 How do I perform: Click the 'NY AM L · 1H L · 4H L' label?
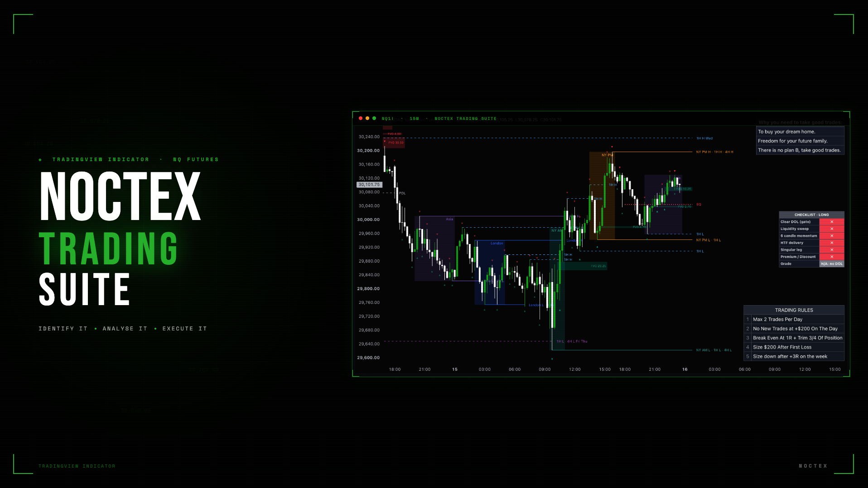click(714, 350)
